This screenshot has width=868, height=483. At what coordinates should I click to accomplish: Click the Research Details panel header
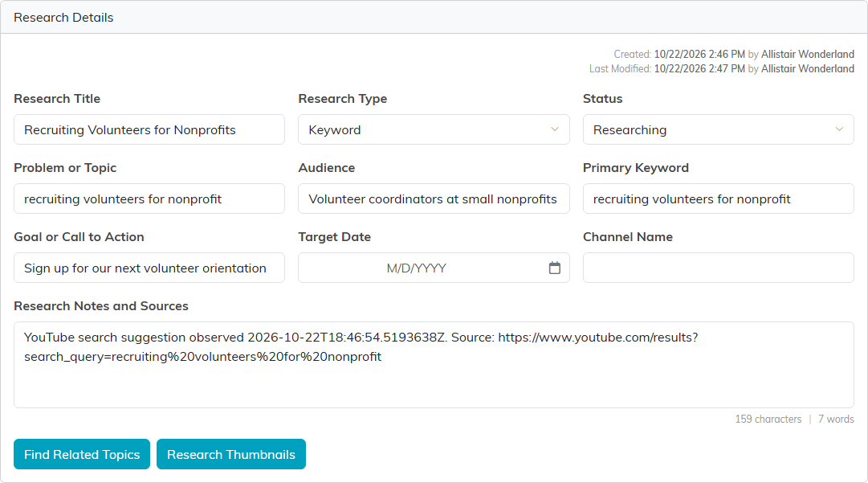point(434,17)
